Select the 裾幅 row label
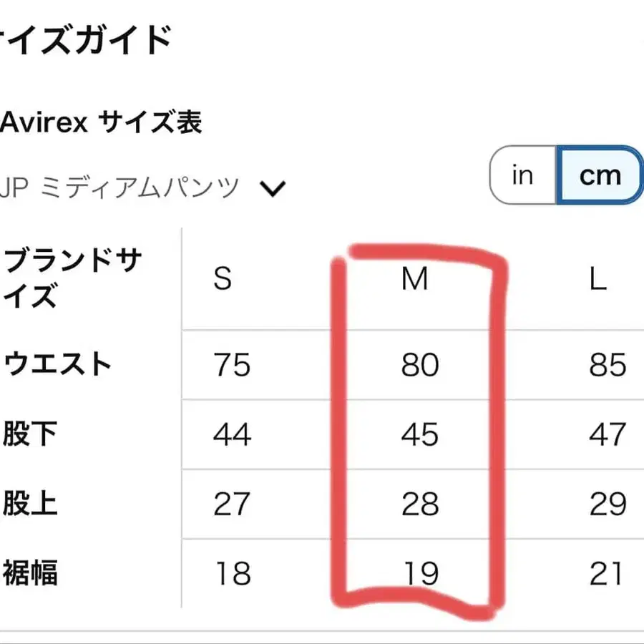The width and height of the screenshot is (644, 644). point(34,574)
